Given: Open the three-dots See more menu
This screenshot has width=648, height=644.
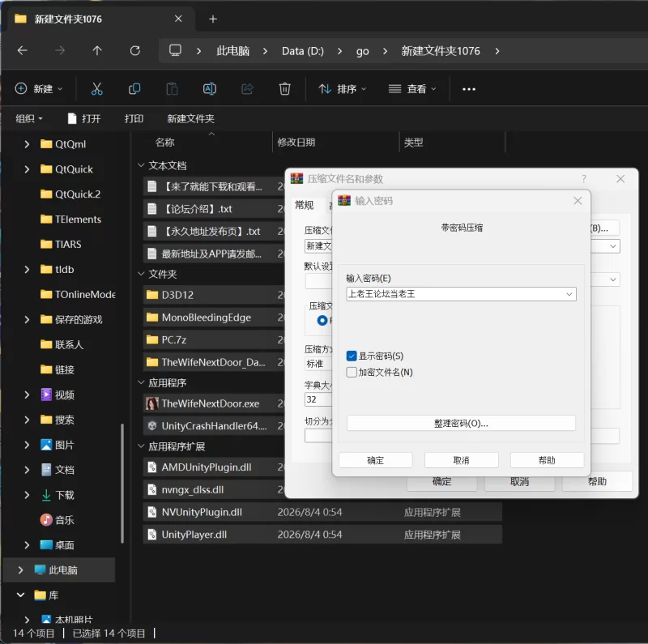Looking at the screenshot, I should [x=469, y=89].
